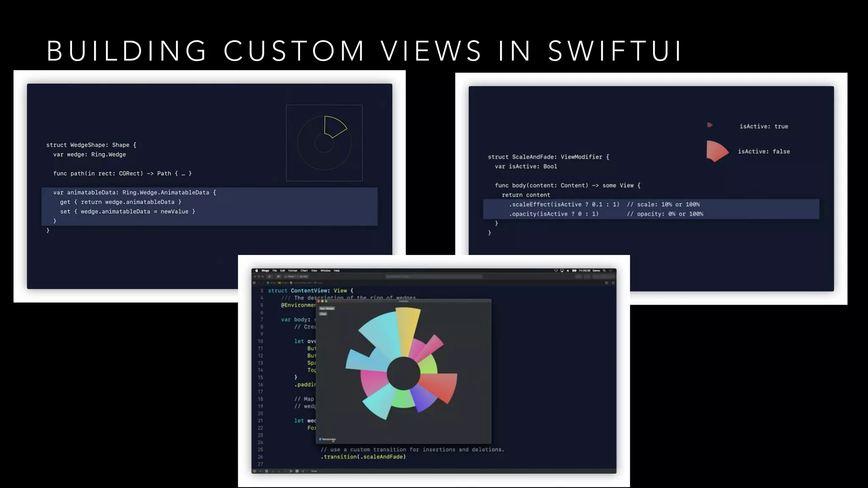
Task: Click the AirPlay display menu bar icon
Action: [562, 271]
